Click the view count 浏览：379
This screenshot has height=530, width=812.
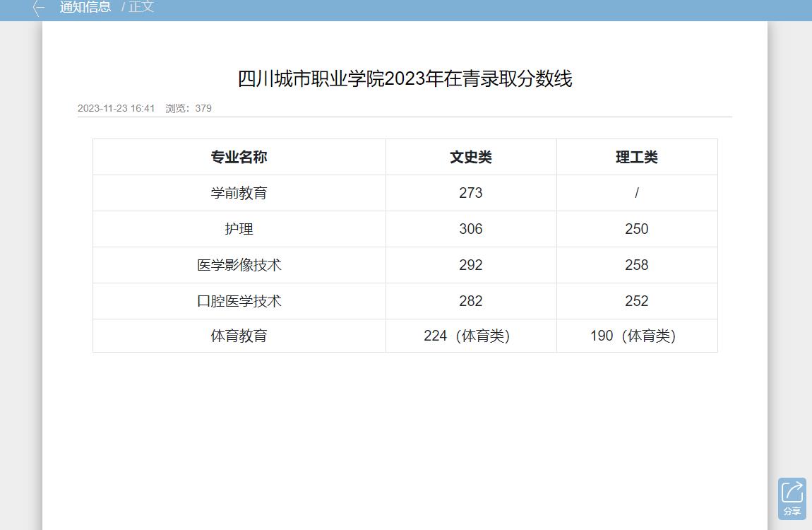coord(189,108)
